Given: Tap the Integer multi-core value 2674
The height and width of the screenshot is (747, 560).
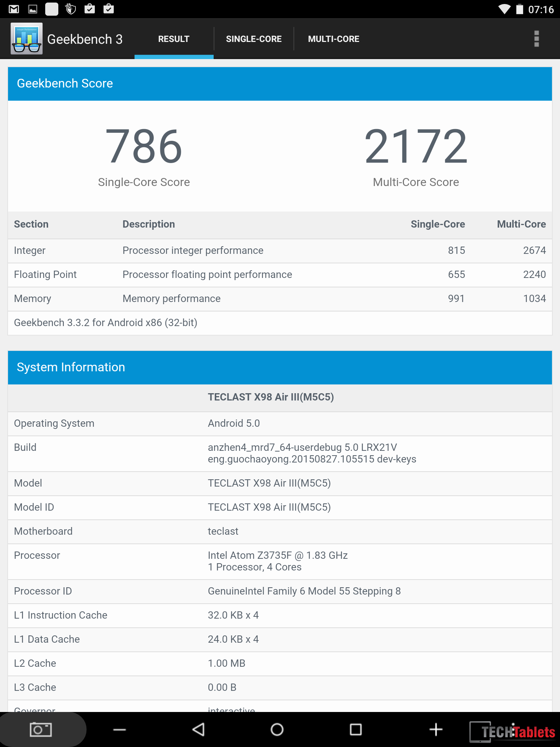Looking at the screenshot, I should coord(534,250).
